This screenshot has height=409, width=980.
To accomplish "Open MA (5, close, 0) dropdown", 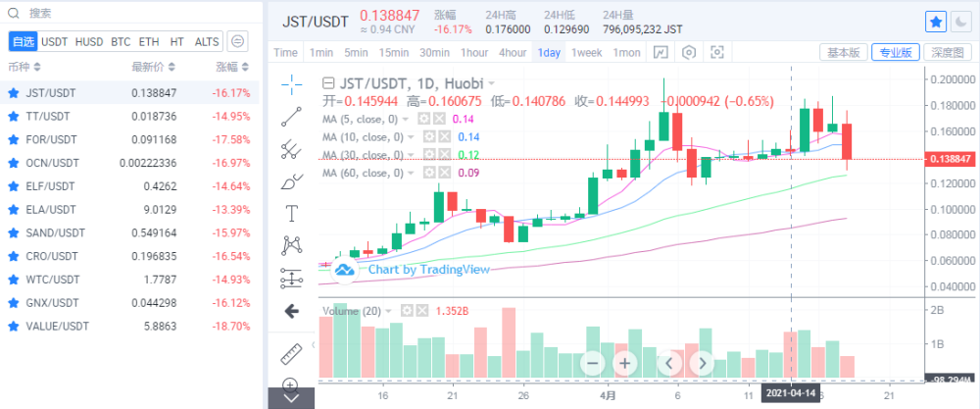I will 405,119.
